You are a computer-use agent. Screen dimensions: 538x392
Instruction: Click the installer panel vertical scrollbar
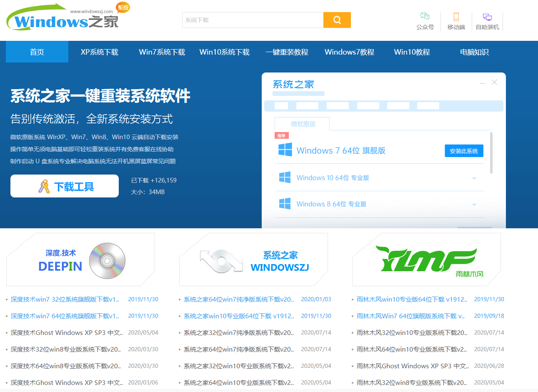(491, 153)
